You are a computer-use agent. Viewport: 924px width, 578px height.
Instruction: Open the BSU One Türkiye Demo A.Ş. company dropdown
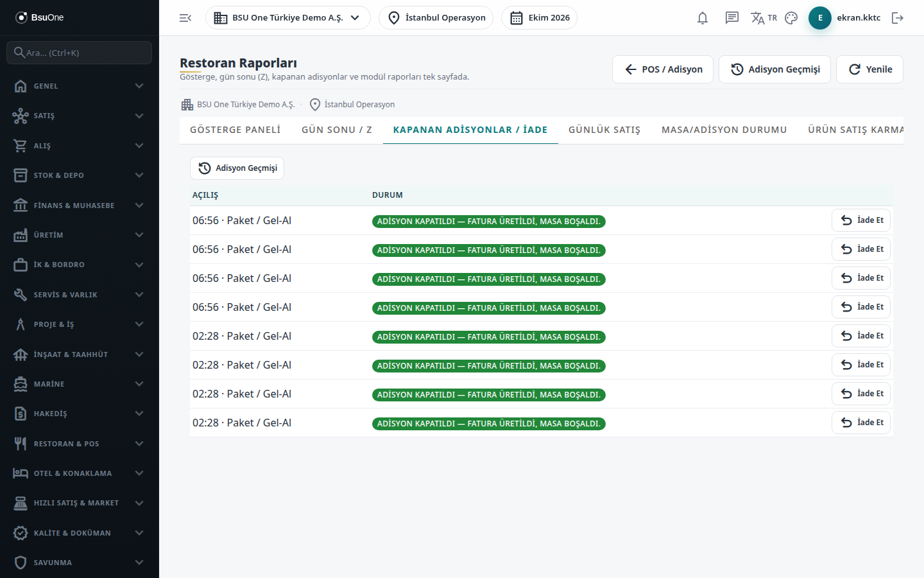(287, 18)
